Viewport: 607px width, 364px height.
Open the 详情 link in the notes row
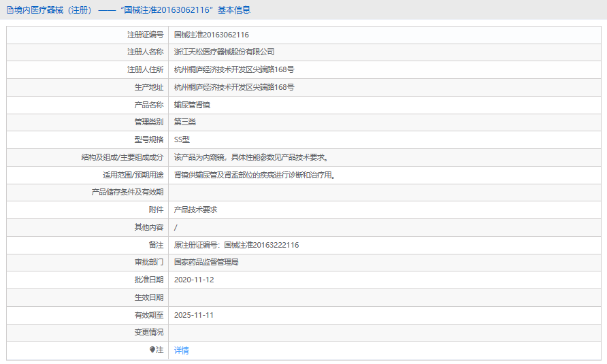coord(181,350)
